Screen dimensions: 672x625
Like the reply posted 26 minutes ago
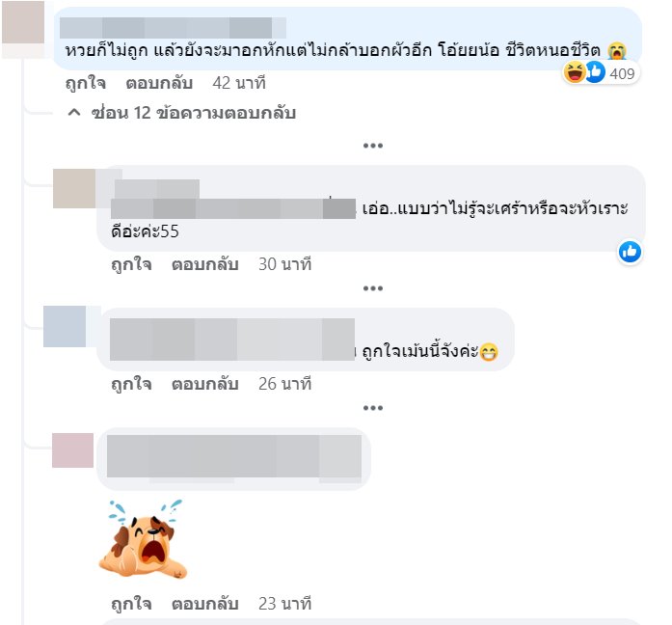(x=131, y=384)
